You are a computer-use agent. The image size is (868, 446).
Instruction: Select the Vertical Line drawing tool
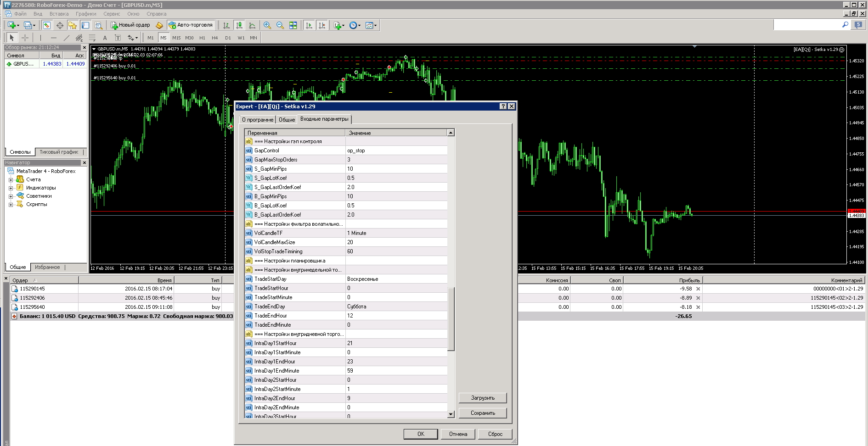[x=40, y=38]
